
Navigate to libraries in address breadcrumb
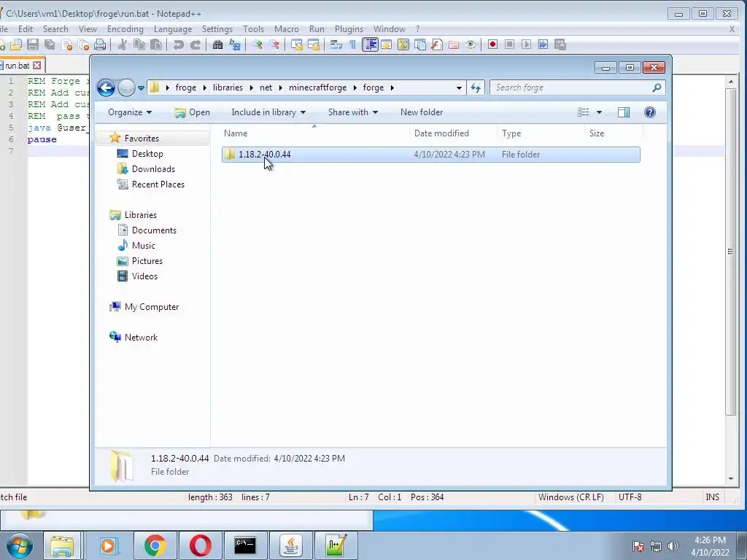(x=228, y=87)
